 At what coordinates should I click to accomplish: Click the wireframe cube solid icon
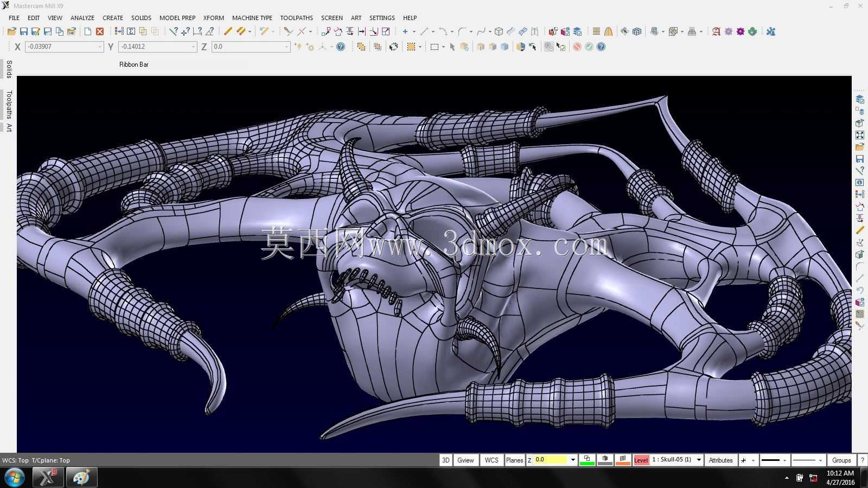click(x=499, y=31)
